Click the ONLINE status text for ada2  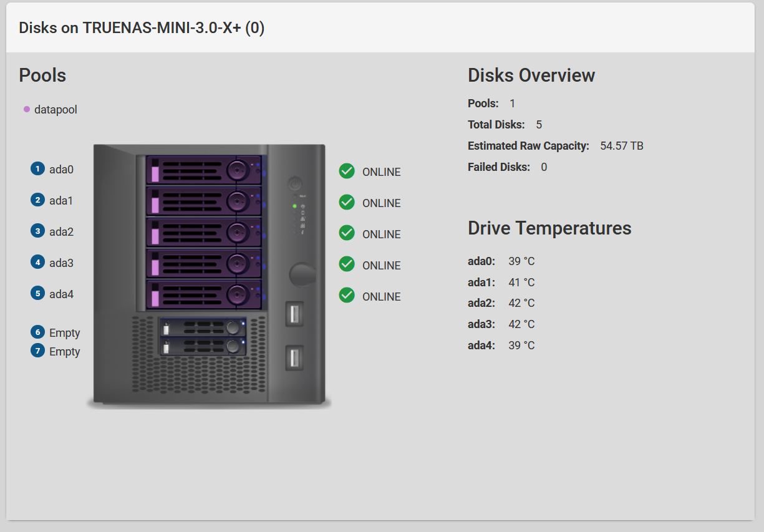click(382, 235)
